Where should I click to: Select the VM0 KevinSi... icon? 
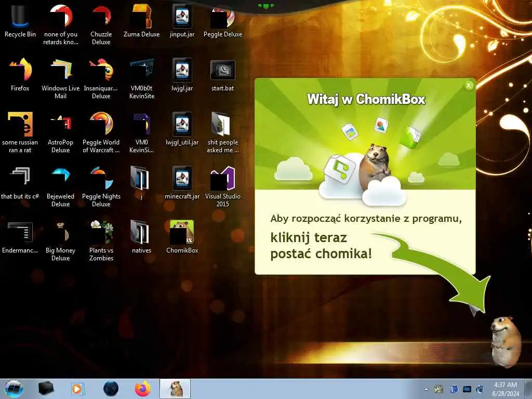coord(141,132)
